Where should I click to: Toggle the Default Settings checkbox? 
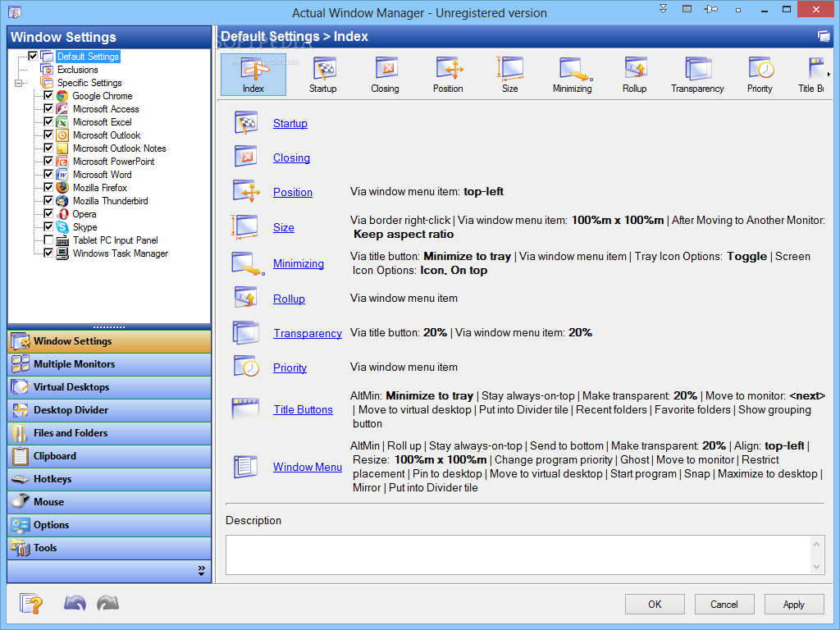click(33, 56)
